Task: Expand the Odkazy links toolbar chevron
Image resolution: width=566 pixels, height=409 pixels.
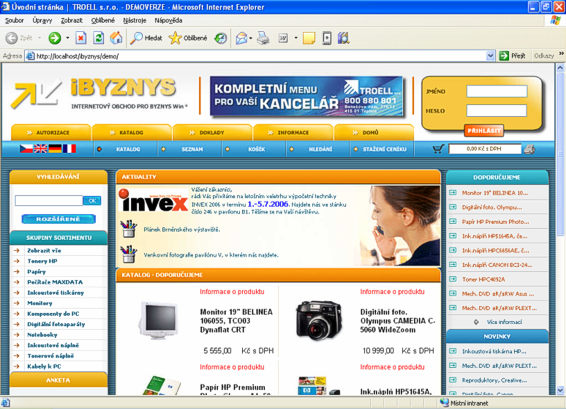Action: click(x=561, y=54)
